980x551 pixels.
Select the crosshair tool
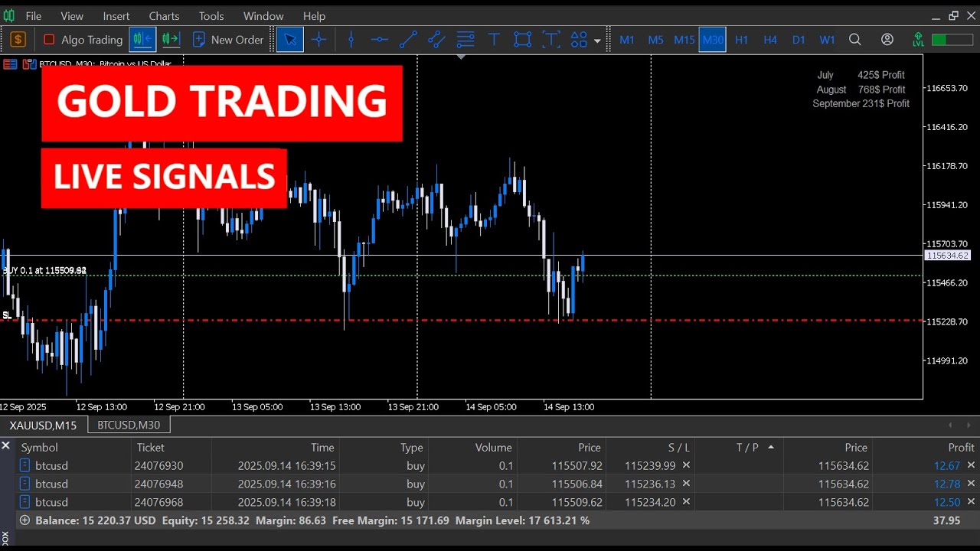click(x=319, y=39)
